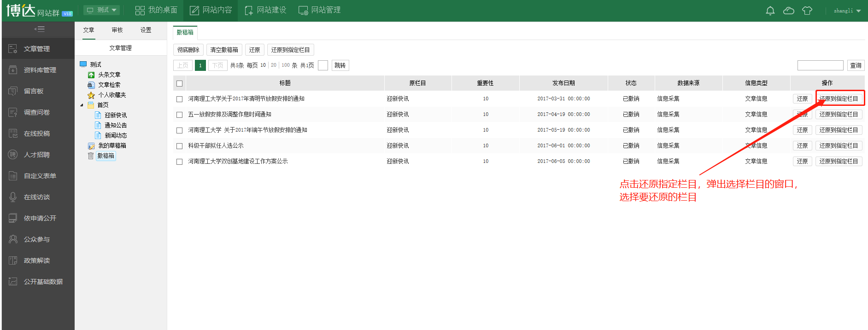Image resolution: width=868 pixels, height=330 pixels.
Task: Open the 撤稿箱 trash item
Action: point(106,156)
